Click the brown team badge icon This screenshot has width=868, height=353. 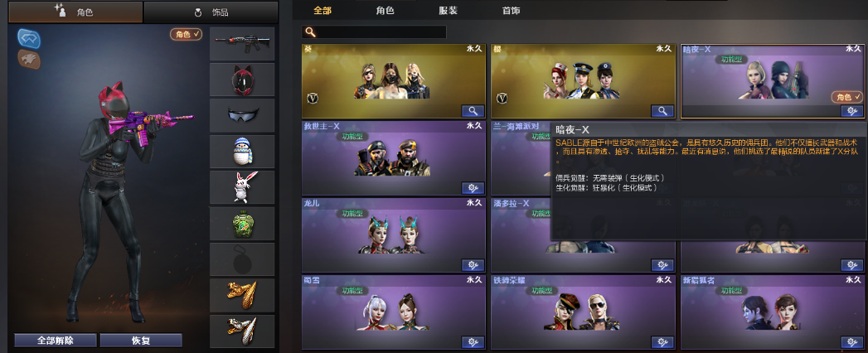click(x=29, y=59)
